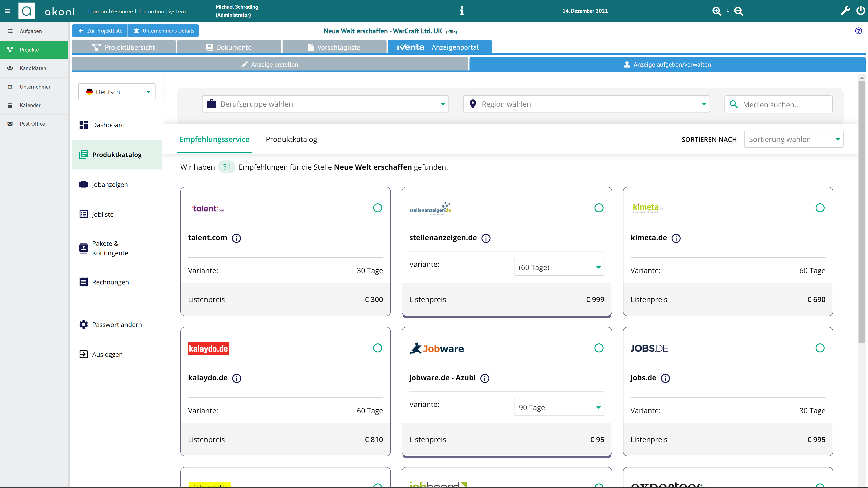Click the zoom-in magnifier icon
This screenshot has width=868, height=488.
click(x=717, y=11)
